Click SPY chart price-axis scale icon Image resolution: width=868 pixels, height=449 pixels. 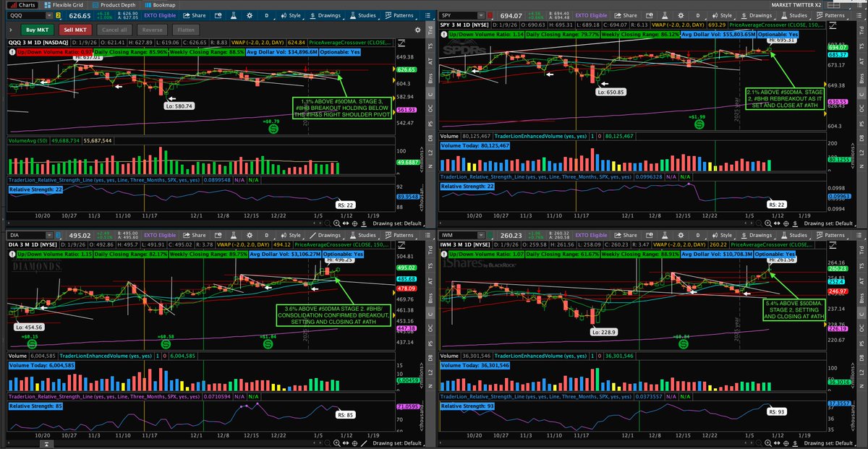pyautogui.click(x=833, y=26)
